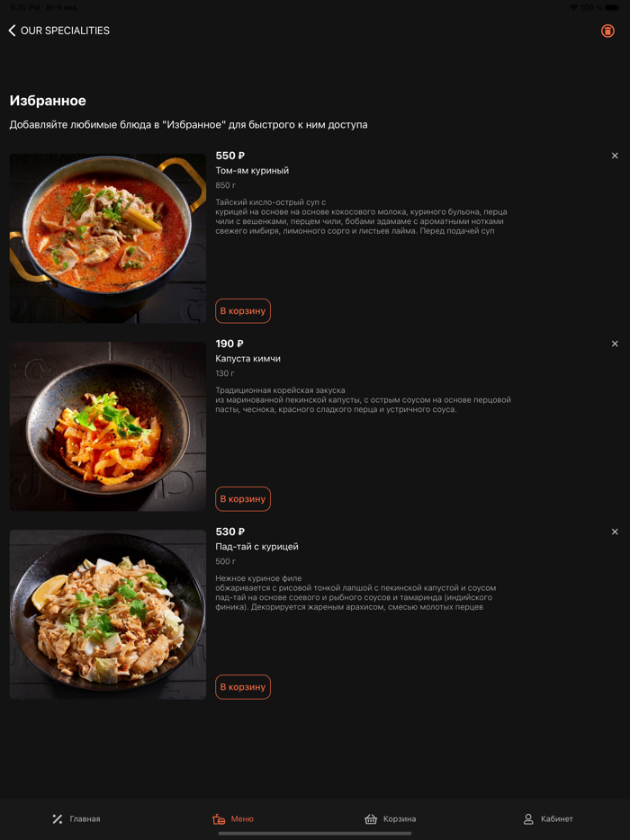The width and height of the screenshot is (630, 840).
Task: Remove Пад-тай с курицей from favorites
Action: 615,532
